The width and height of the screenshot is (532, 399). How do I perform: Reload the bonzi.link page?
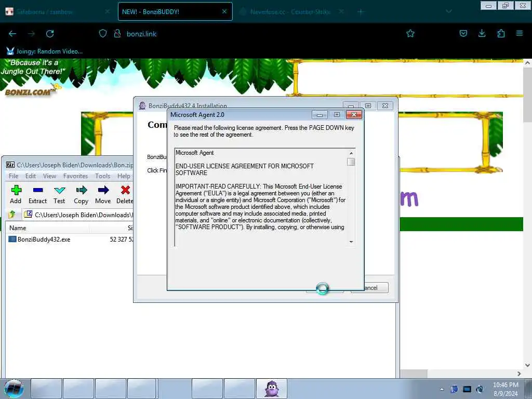(50, 34)
